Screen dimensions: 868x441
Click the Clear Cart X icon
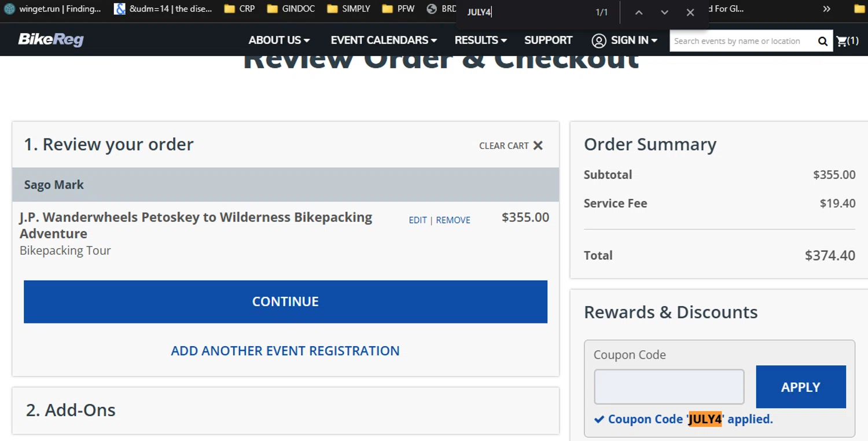point(538,145)
